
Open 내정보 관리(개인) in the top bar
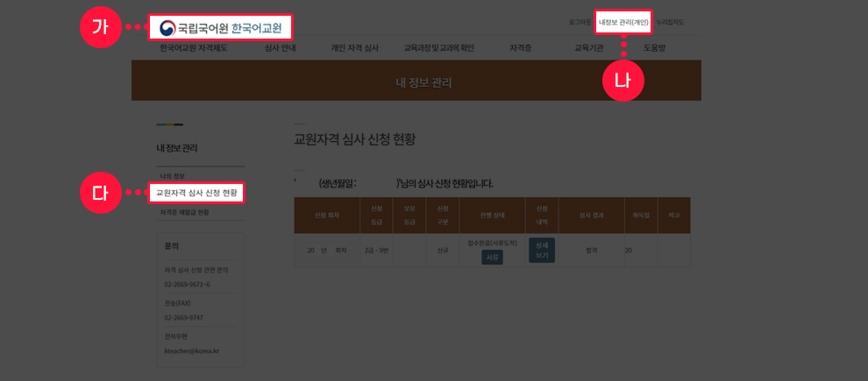pyautogui.click(x=623, y=22)
